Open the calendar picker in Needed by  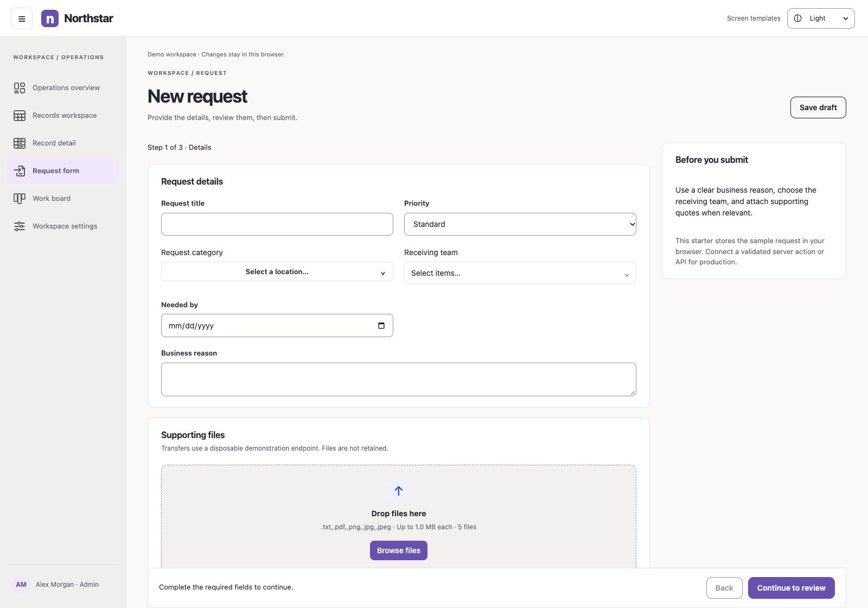pos(381,326)
